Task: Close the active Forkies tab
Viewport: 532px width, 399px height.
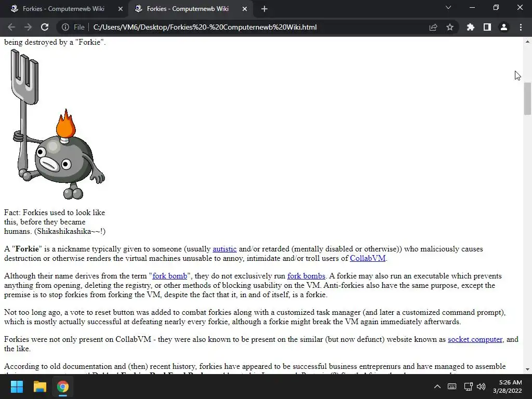Action: point(245,9)
